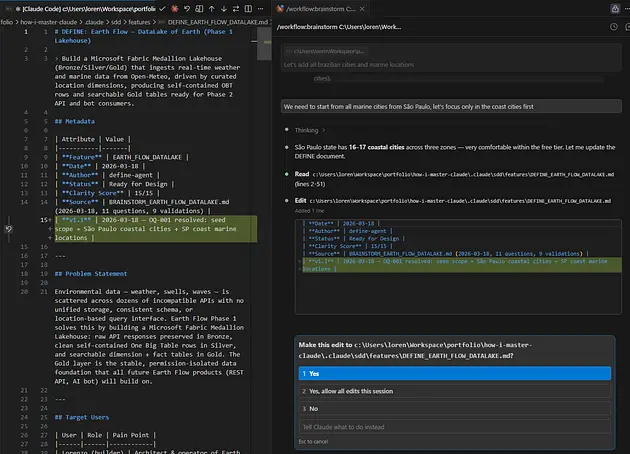Revert the change with the undo arrow icon
Viewport: 630px width, 454px height.
click(187, 8)
